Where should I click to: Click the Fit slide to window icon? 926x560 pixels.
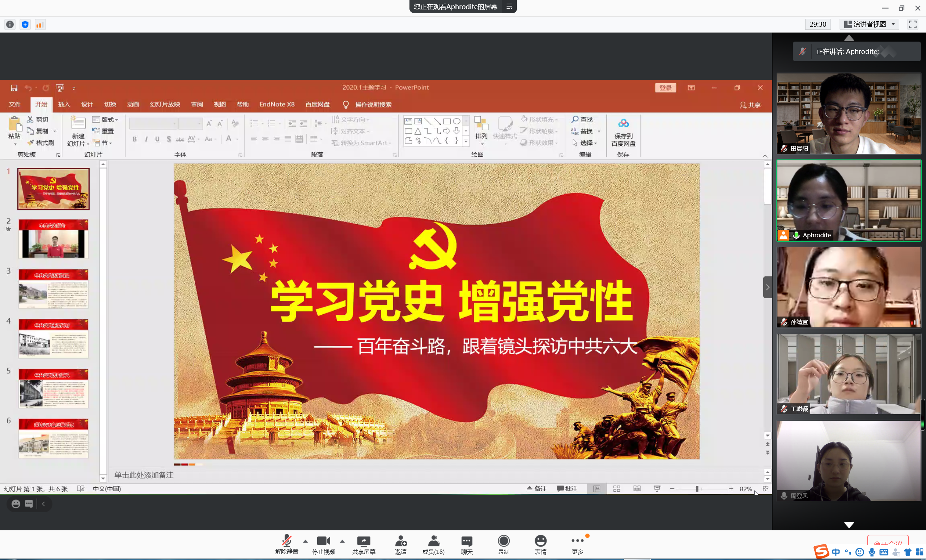click(x=765, y=489)
